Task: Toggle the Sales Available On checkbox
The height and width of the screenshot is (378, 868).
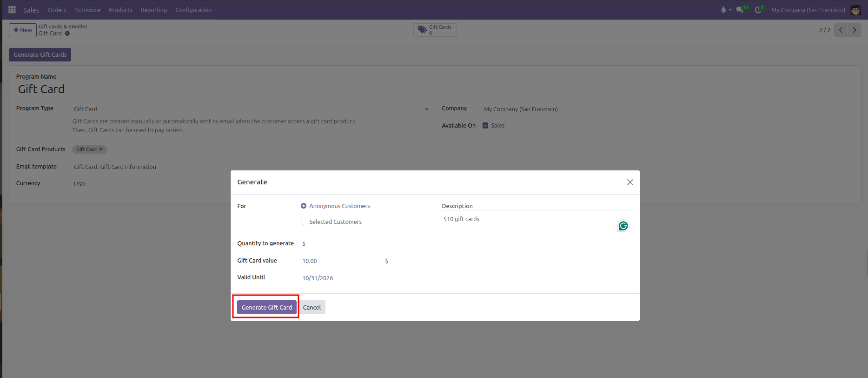Action: pyautogui.click(x=485, y=126)
